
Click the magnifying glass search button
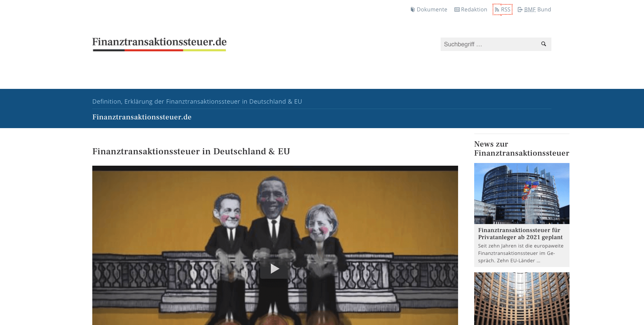pos(544,44)
